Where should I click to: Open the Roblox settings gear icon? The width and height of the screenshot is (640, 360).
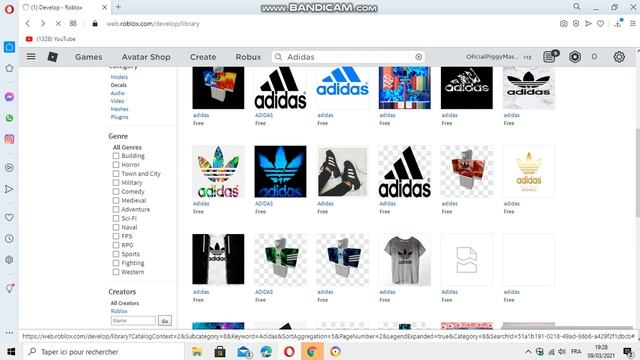tap(619, 57)
